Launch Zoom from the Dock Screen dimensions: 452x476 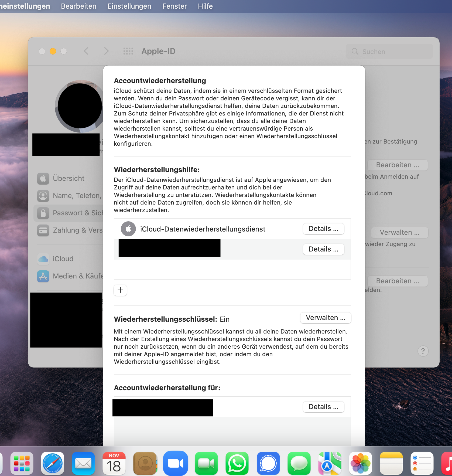176,463
